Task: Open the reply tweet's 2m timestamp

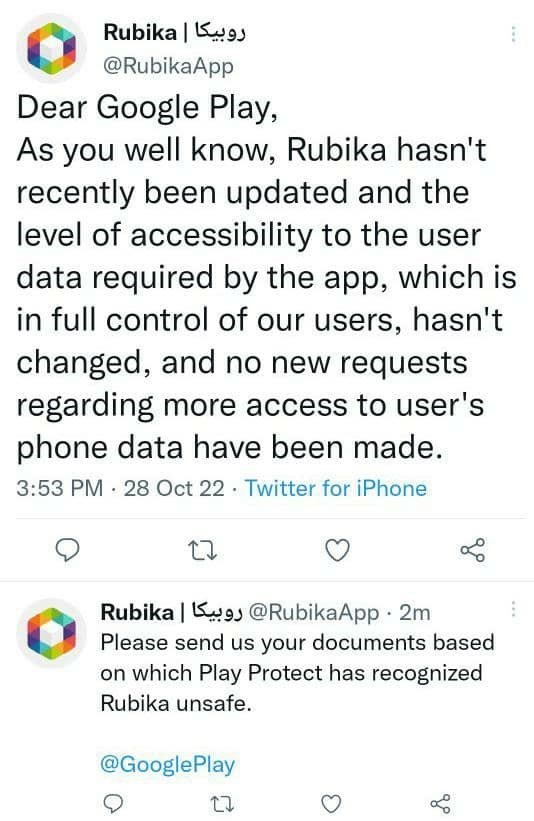Action: pos(415,612)
